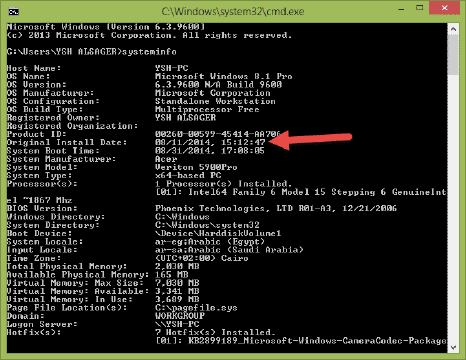466x360 pixels.
Task: Click the Intel64 Family 6 Model 15 line
Action: pos(301,192)
